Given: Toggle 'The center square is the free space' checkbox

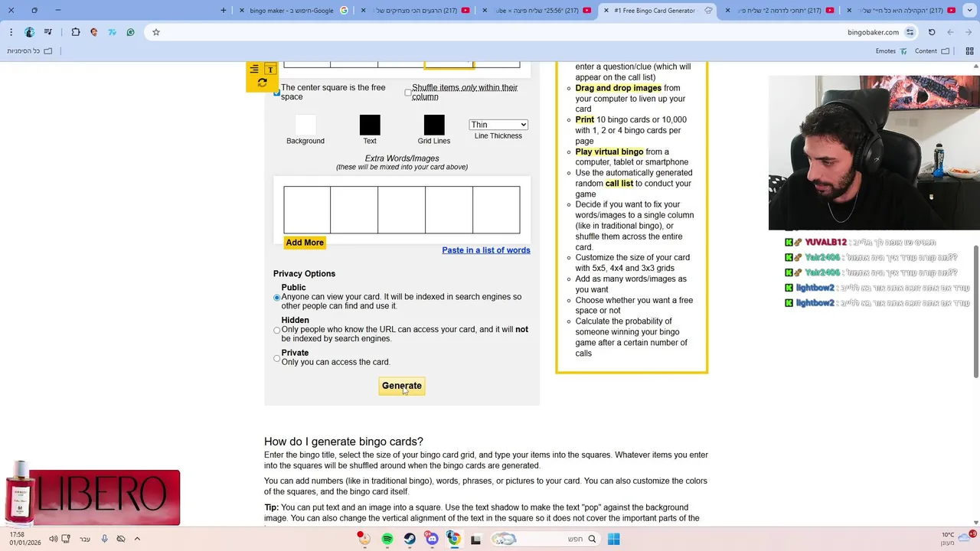Looking at the screenshot, I should 277,92.
